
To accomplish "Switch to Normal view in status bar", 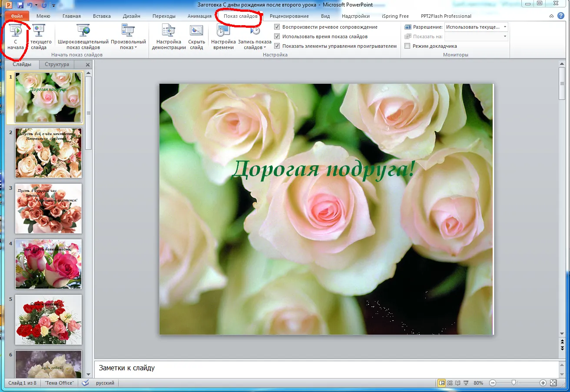I will coord(442,383).
